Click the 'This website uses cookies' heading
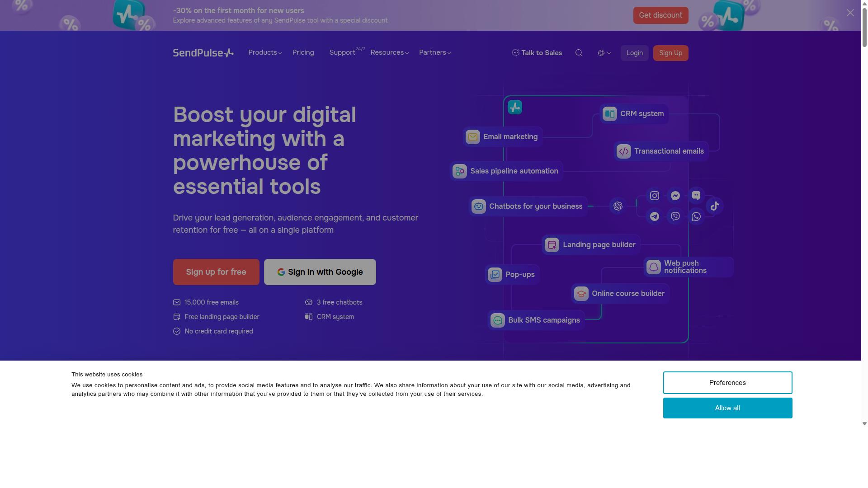 (x=107, y=375)
